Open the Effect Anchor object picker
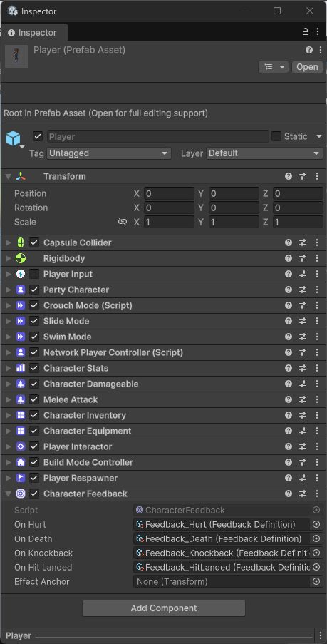This screenshot has width=327, height=644. point(316,581)
